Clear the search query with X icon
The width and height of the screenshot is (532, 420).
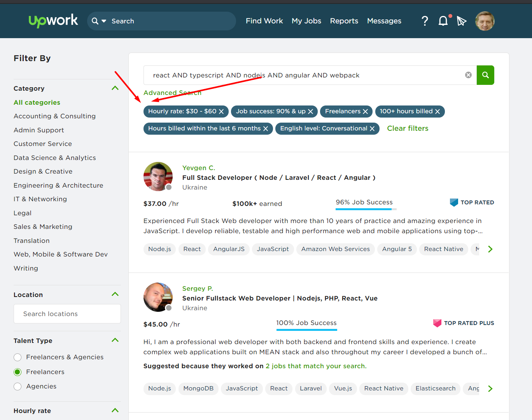pos(468,75)
